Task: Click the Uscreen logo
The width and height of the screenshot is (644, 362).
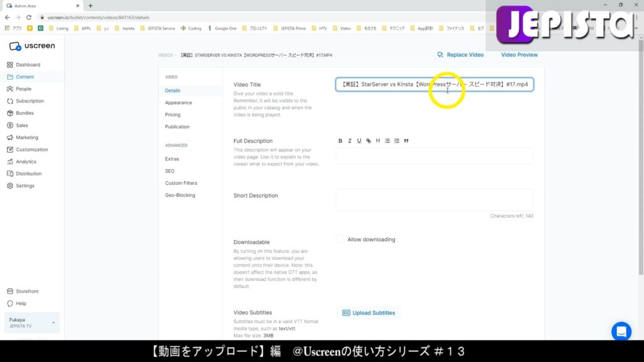Action: (31, 46)
